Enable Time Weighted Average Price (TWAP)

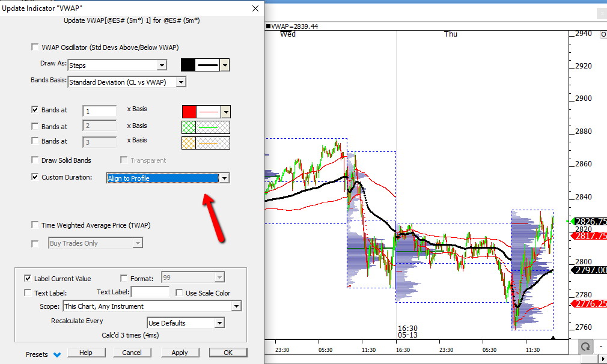coord(34,225)
